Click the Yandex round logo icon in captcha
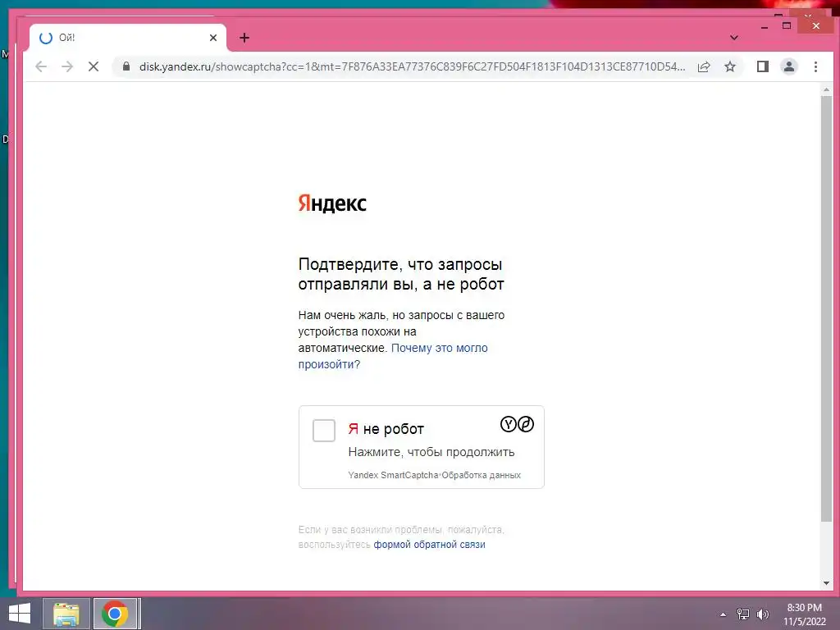The width and height of the screenshot is (840, 630). 509,424
